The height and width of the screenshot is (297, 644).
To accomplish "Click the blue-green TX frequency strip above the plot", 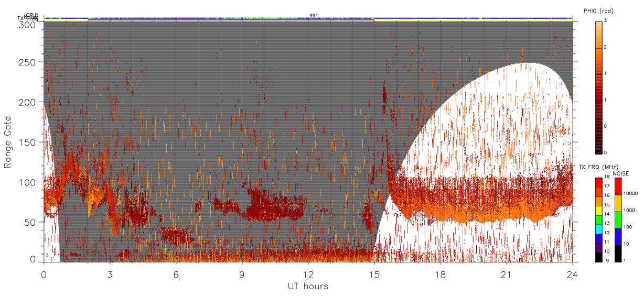I will click(x=308, y=18).
